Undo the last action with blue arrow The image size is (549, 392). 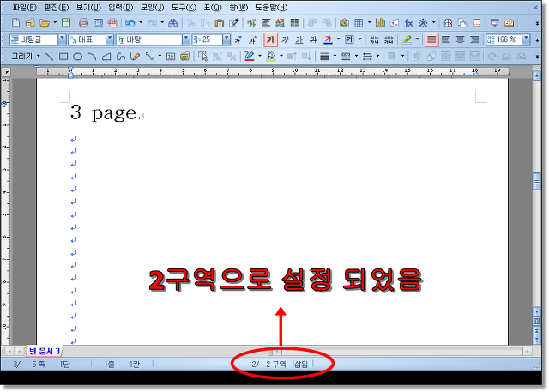pyautogui.click(x=130, y=23)
